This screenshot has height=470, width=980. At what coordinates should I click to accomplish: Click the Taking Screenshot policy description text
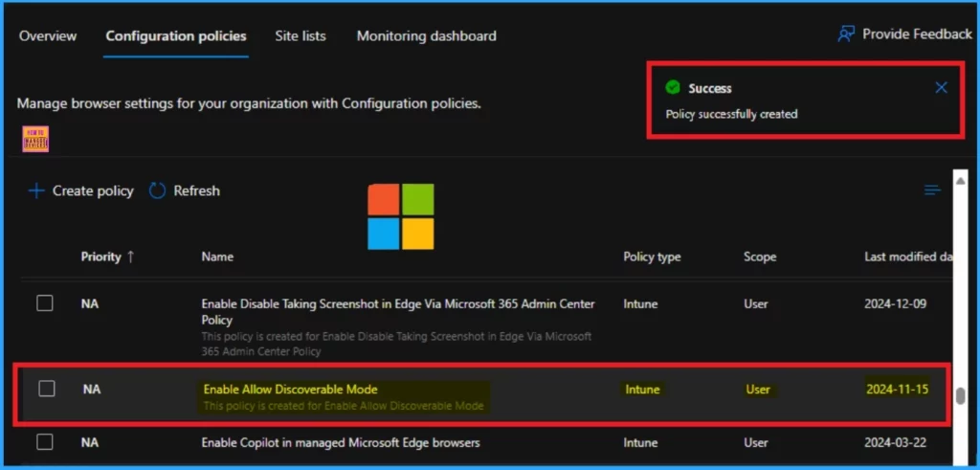point(396,344)
